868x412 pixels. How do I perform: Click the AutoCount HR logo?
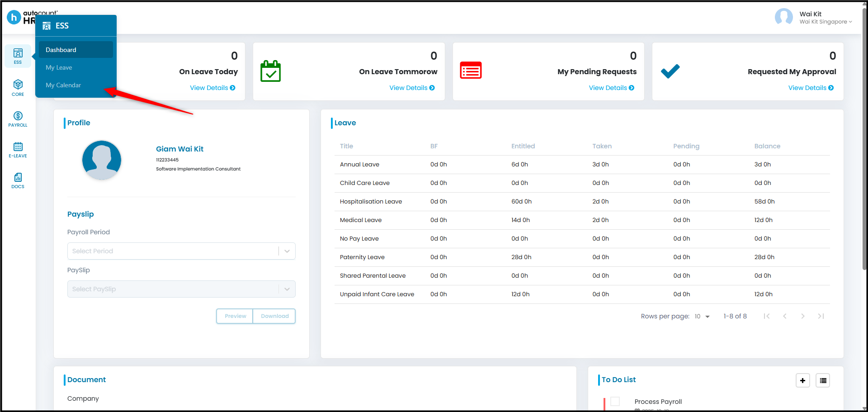pyautogui.click(x=21, y=17)
